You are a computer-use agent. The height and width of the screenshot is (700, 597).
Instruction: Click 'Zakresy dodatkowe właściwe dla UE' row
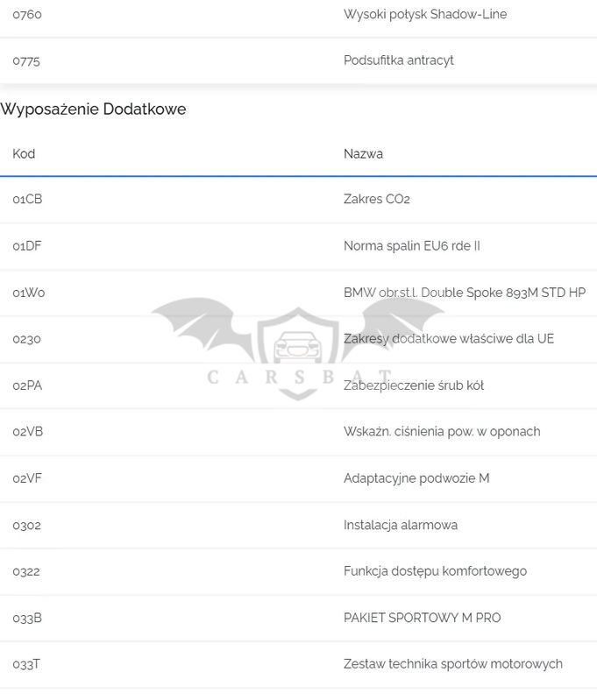(449, 339)
